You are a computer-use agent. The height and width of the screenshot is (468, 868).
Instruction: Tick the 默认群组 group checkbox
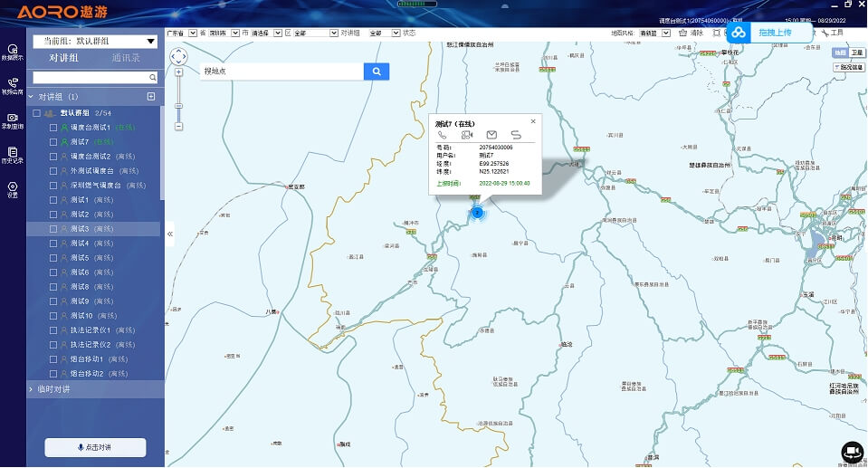click(x=36, y=113)
